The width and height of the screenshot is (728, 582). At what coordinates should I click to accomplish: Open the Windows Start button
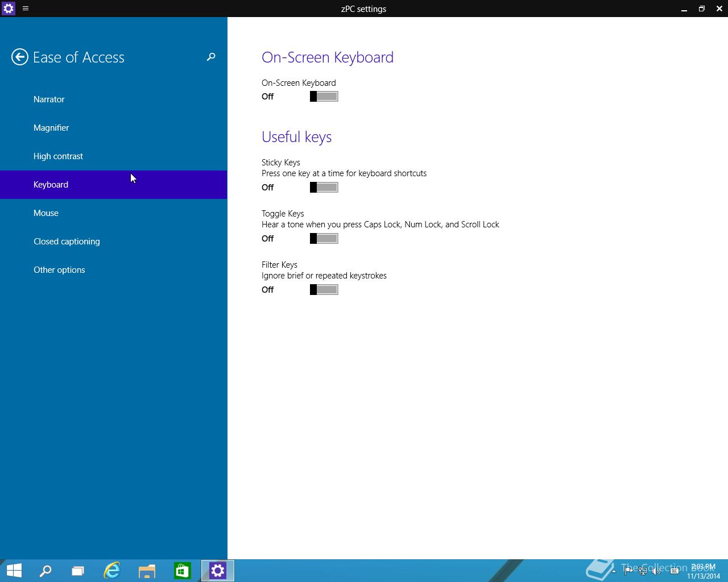coord(14,571)
